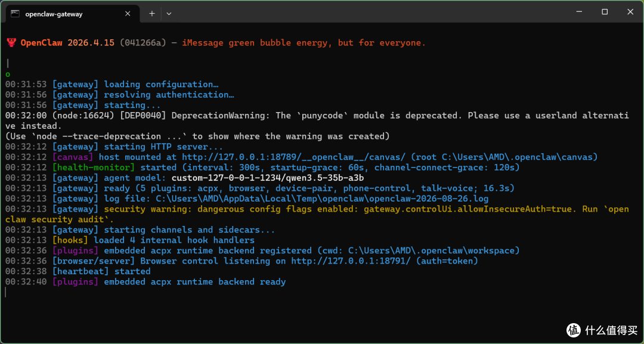Click the model name custom-127-0-0-1-1234/qwen3.5-35b-a3b

coord(268,178)
